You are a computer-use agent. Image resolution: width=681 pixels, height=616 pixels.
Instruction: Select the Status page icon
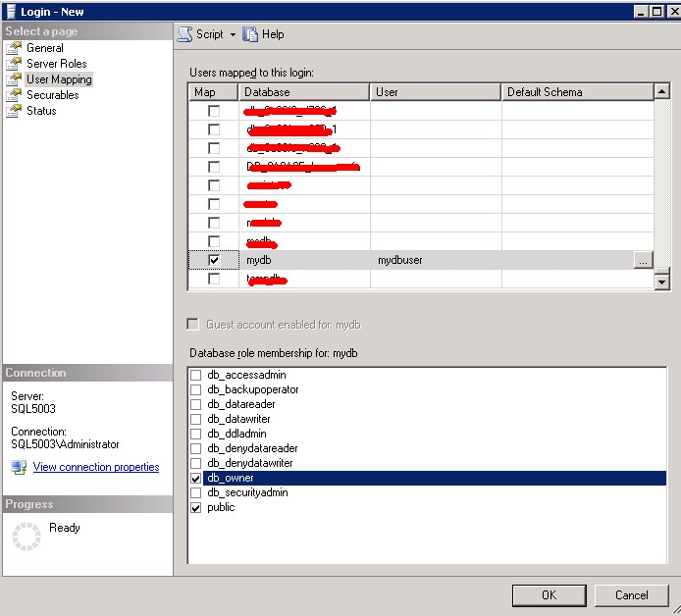pyautogui.click(x=14, y=111)
